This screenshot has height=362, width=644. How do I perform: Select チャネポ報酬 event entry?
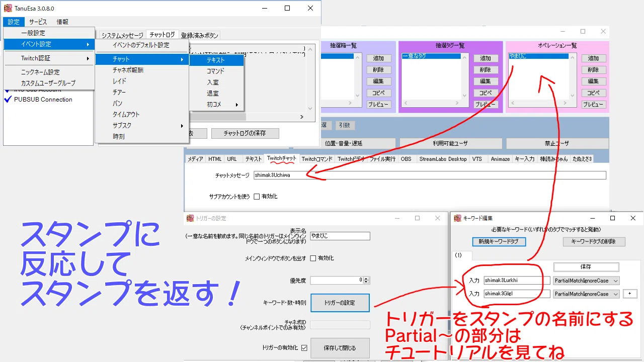[142, 70]
